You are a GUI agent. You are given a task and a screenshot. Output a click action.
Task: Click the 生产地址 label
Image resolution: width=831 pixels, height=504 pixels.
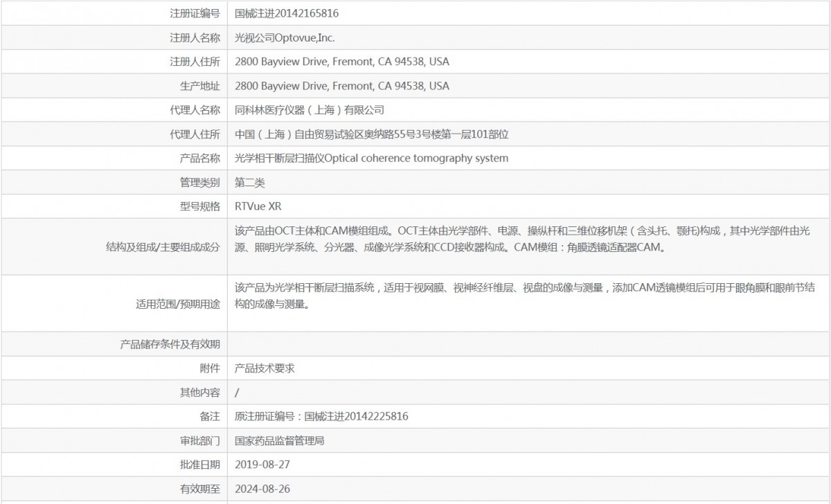tap(200, 86)
